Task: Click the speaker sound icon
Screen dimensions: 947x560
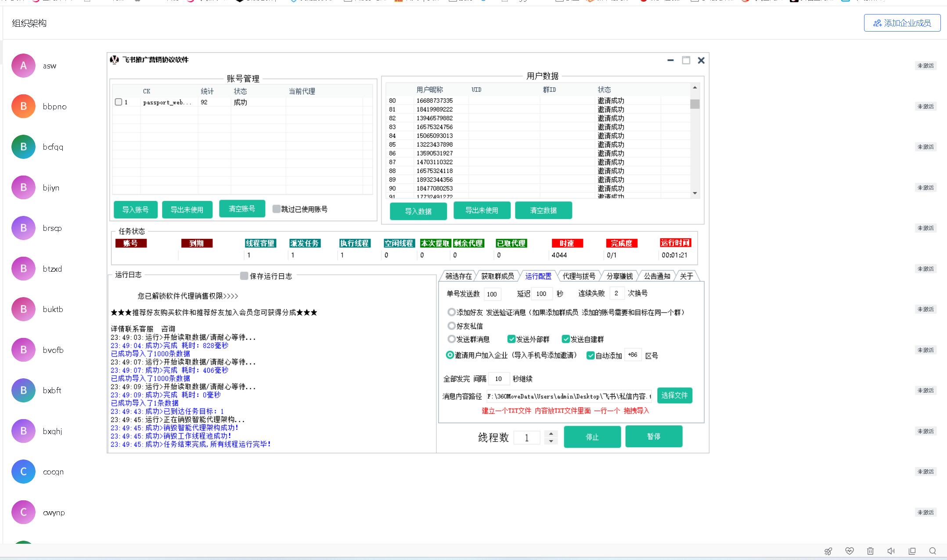Action: click(891, 551)
